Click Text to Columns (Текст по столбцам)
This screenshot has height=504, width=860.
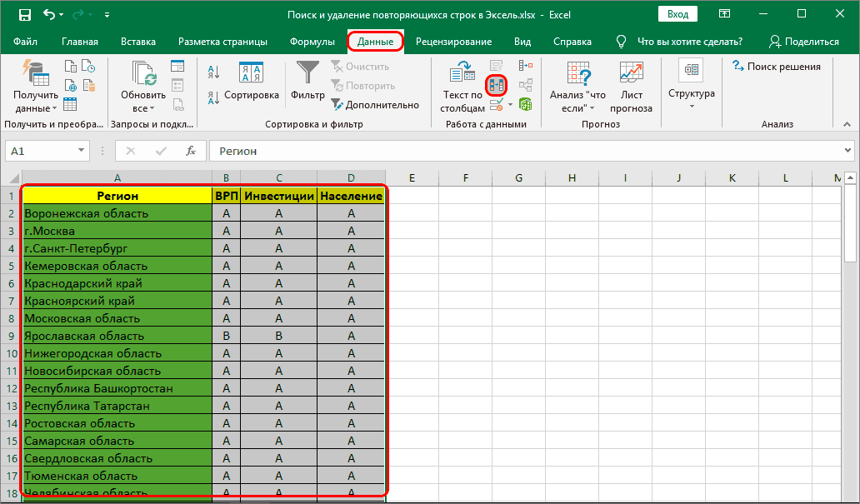462,87
